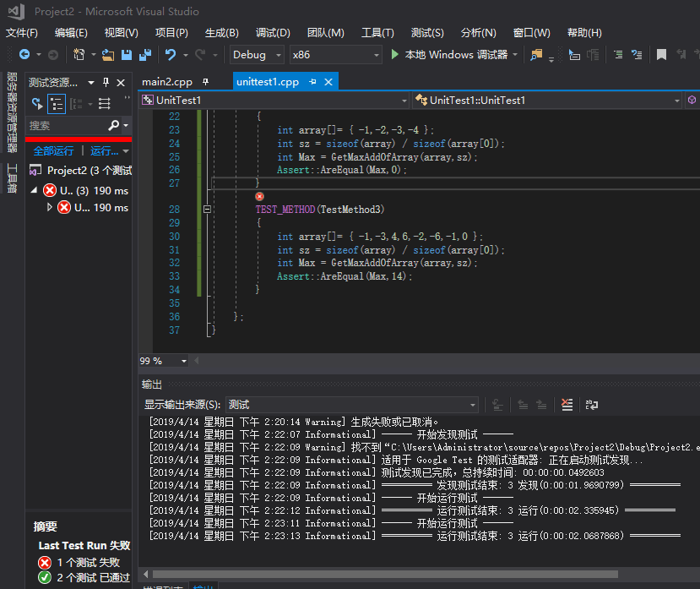Click the failed test indicator above TestMethod3
The height and width of the screenshot is (589, 700).
click(259, 196)
